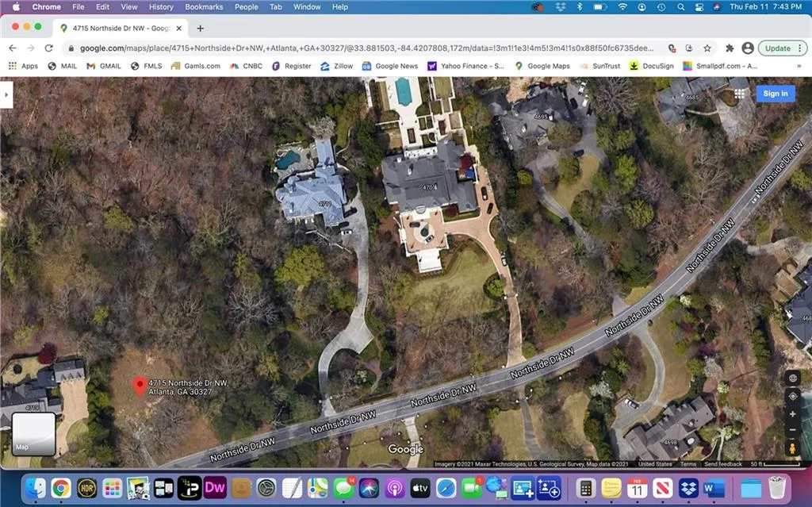Reload the Google Maps page
The width and height of the screenshot is (812, 507).
coord(48,48)
